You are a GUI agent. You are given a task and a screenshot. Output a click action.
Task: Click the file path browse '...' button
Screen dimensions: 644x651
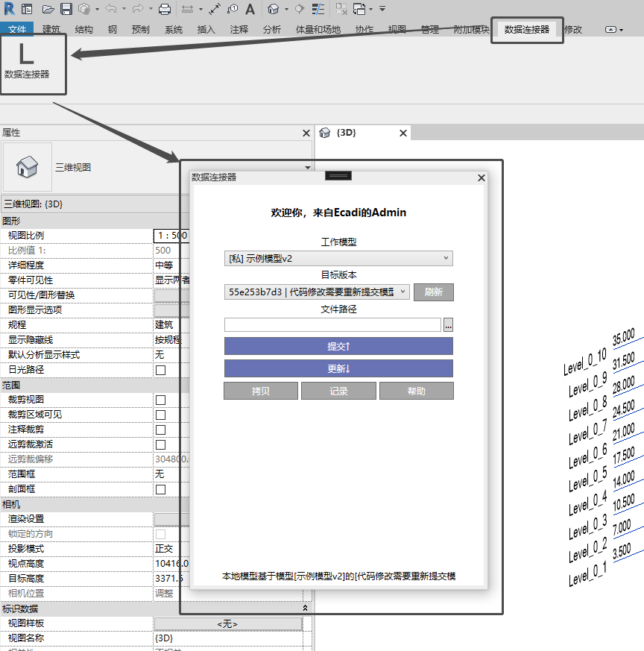point(448,325)
